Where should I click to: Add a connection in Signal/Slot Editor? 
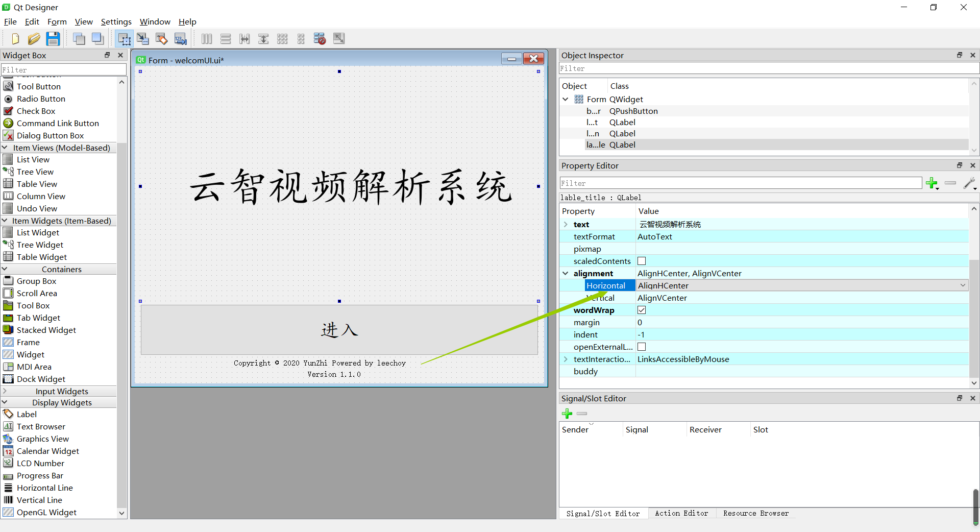tap(567, 414)
